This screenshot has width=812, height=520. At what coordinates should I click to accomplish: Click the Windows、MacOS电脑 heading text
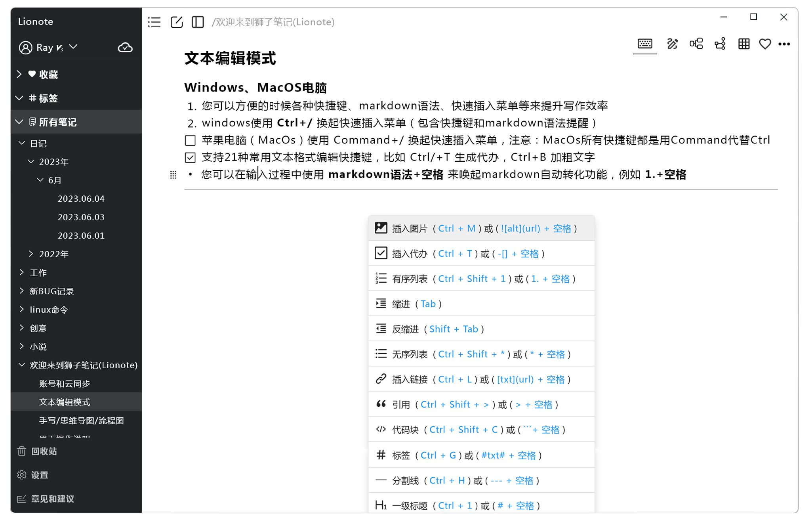[x=255, y=88]
